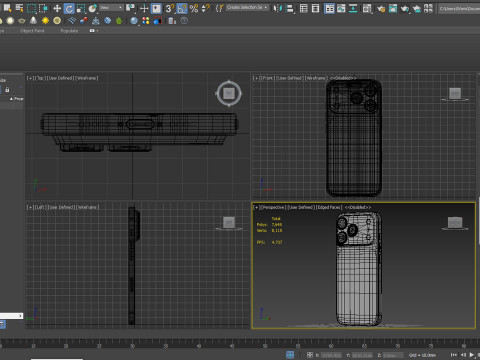Choose the Rectangular Selection Region tool
This screenshot has width=480, height=360.
pyautogui.click(x=31, y=8)
